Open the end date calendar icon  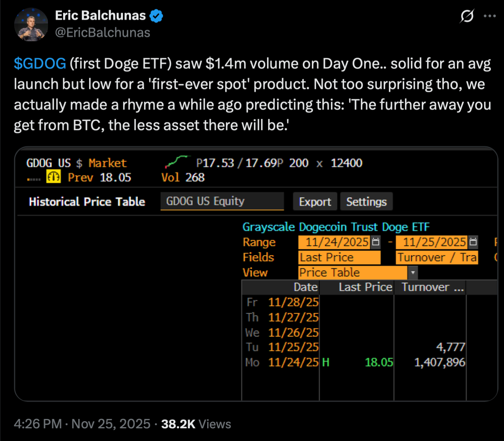[x=473, y=242]
